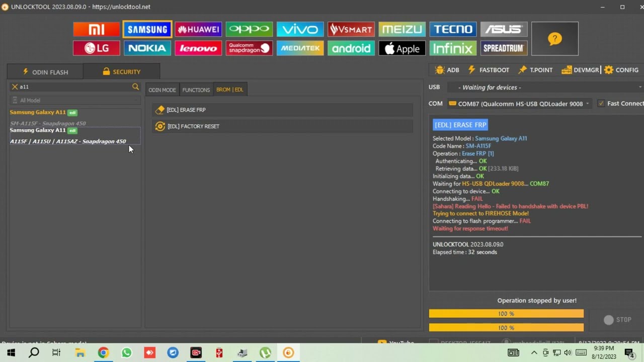Screen dimensions: 644x362
Task: Select the OPPO brand logo
Action: tap(249, 29)
